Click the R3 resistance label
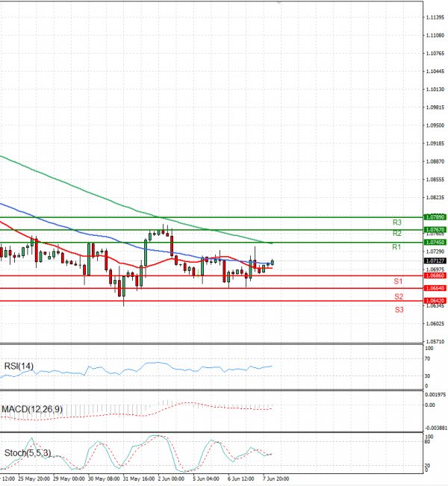The height and width of the screenshot is (486, 448). coord(396,222)
